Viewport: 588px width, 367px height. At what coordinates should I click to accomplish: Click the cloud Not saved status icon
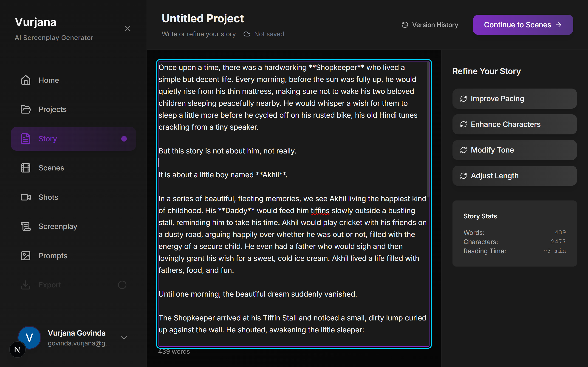247,34
